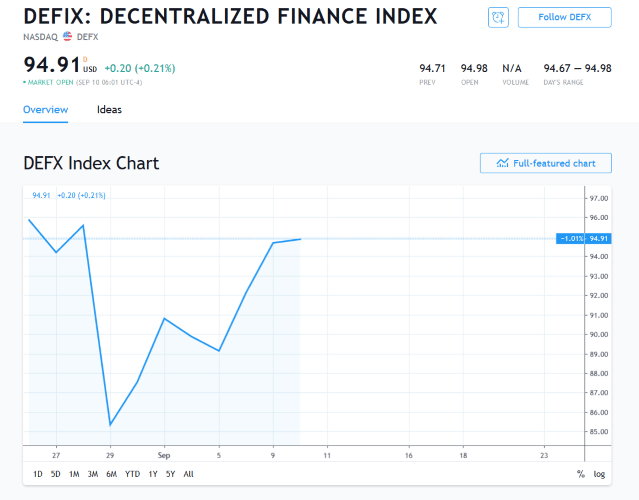Image resolution: width=639 pixels, height=500 pixels.
Task: Switch to the Overview tab
Action: click(x=45, y=109)
